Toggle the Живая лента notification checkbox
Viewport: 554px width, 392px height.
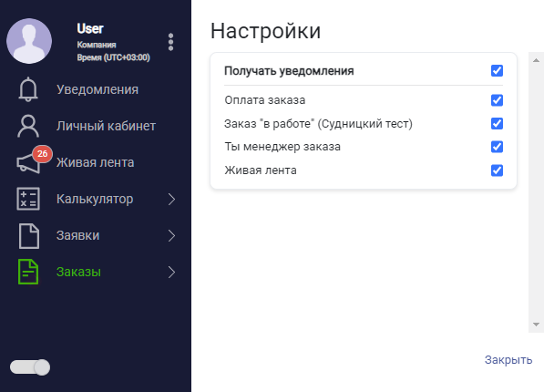click(497, 170)
